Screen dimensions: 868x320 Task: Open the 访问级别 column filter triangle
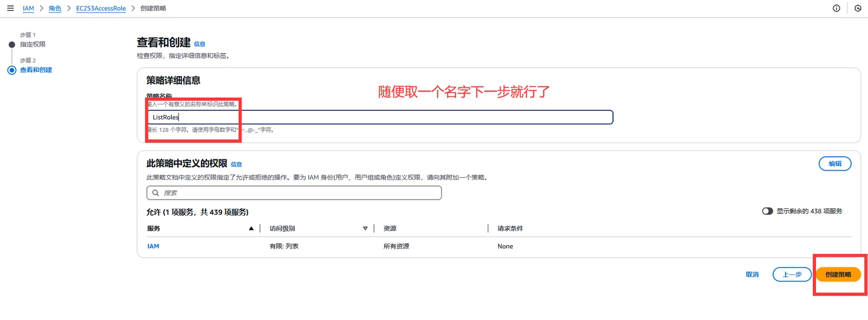pos(365,228)
